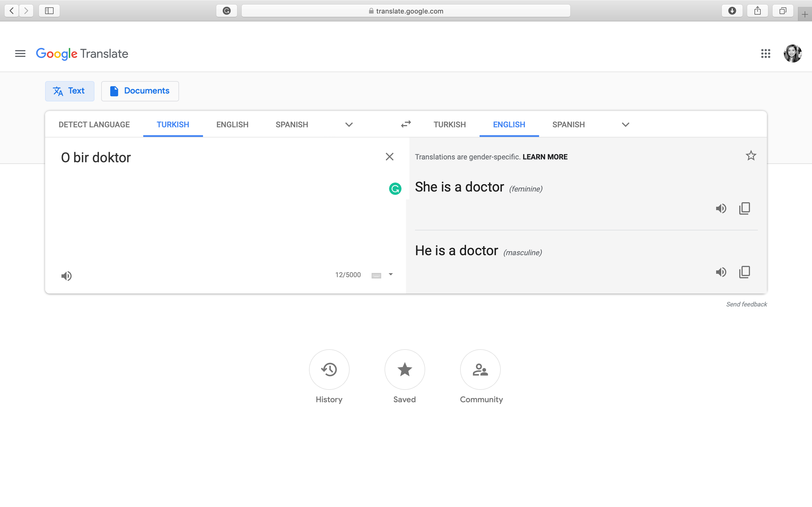Open the main hamburger menu
Screen dimensions: 812x507
click(20, 54)
